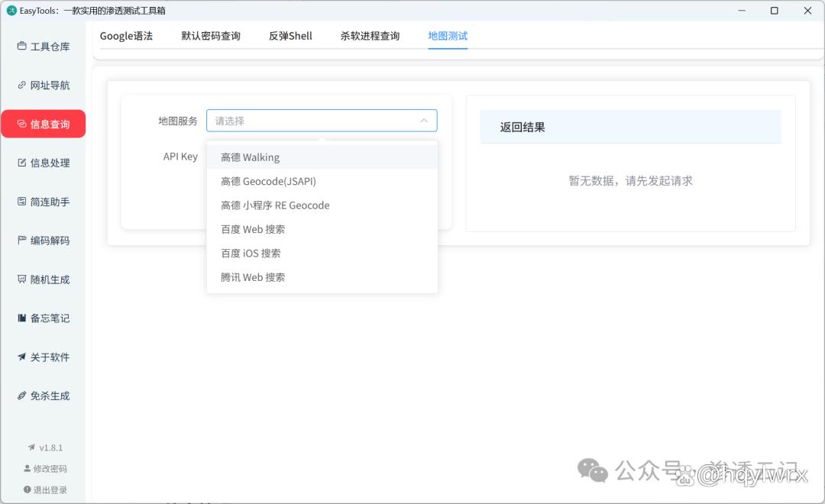Image resolution: width=825 pixels, height=504 pixels.
Task: Pick 高德 小程序 RE Geocode from the list
Action: coord(322,205)
